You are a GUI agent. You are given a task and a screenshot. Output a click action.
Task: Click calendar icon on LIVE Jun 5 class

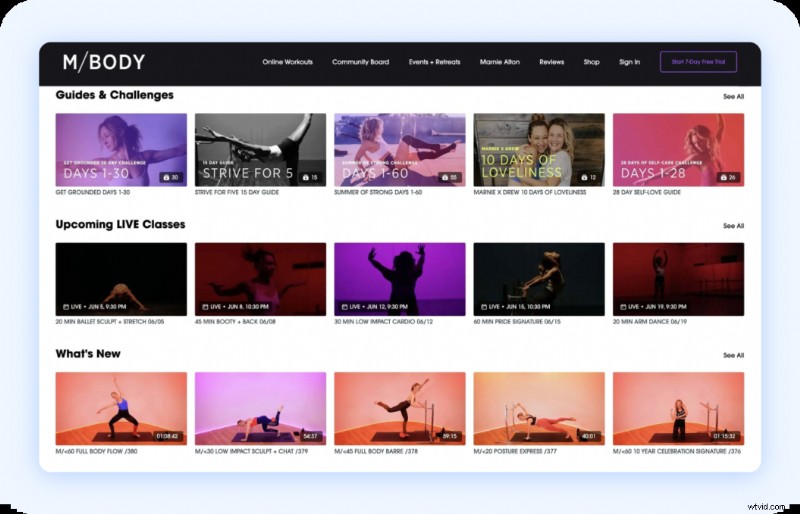[66, 307]
